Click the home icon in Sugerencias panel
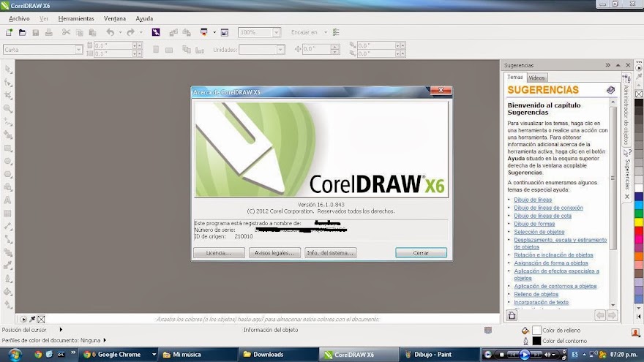Viewport: 644px width, 362px height. 512,315
